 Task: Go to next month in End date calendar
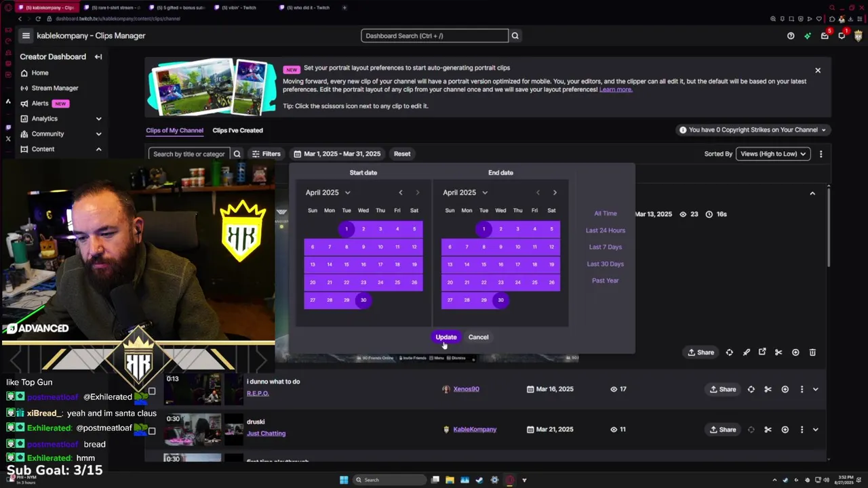point(555,192)
